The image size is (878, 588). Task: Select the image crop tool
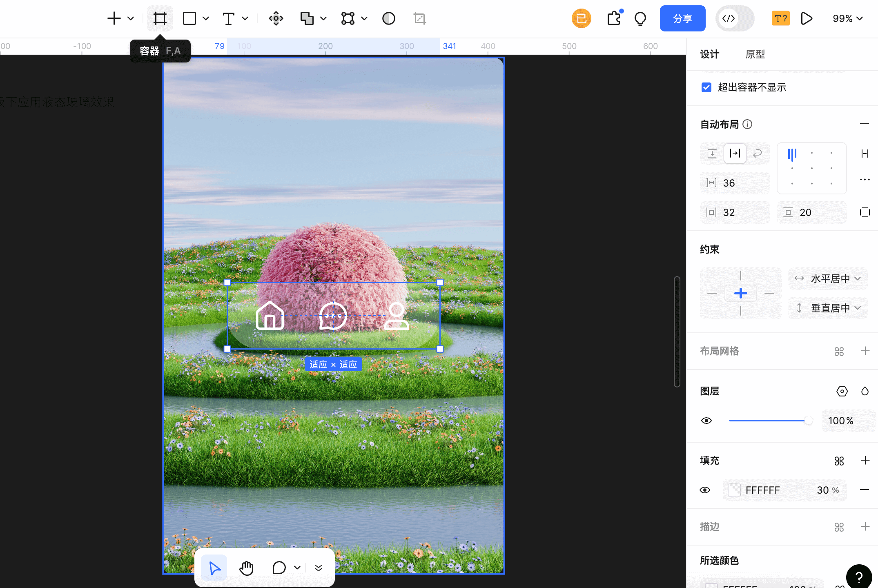pyautogui.click(x=419, y=18)
